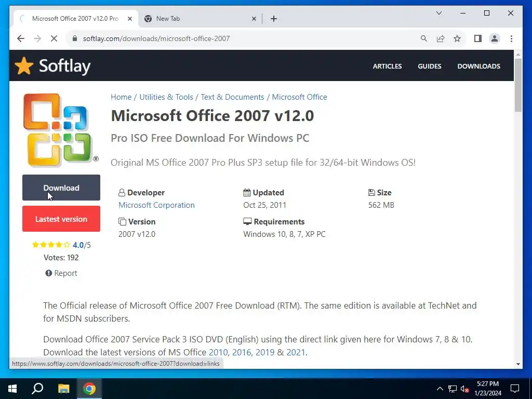The height and width of the screenshot is (399, 532).
Task: Open File Explorer from the taskbar
Action: [63, 389]
